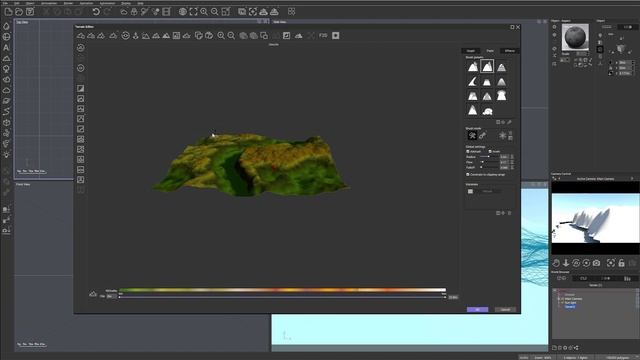Image resolution: width=640 pixels, height=360 pixels.
Task: Open second World Browser tab
Action: tap(583, 278)
